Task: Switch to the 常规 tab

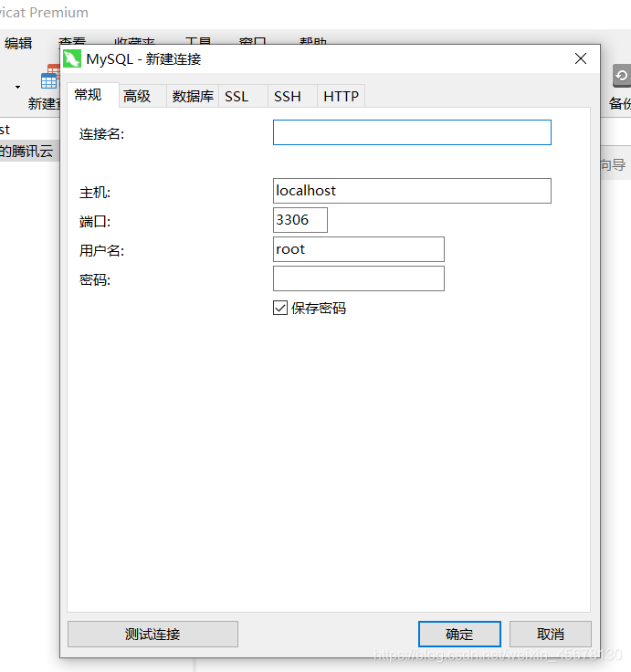Action: [92, 95]
